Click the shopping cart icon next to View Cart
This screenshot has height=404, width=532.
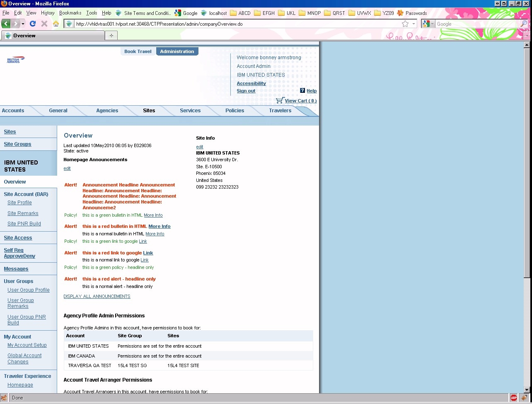click(280, 100)
